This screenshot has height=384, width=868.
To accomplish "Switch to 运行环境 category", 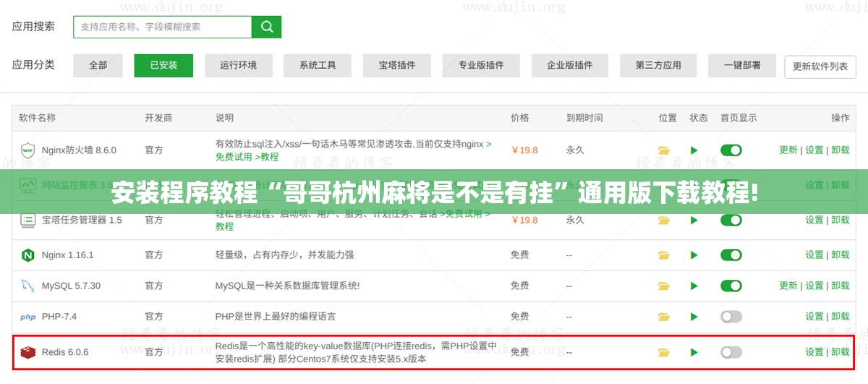I will [x=239, y=65].
